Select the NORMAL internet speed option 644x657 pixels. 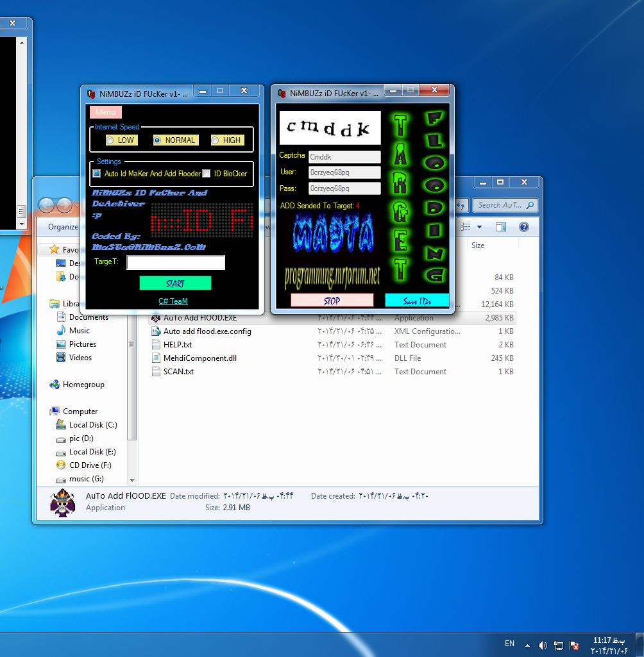click(176, 140)
